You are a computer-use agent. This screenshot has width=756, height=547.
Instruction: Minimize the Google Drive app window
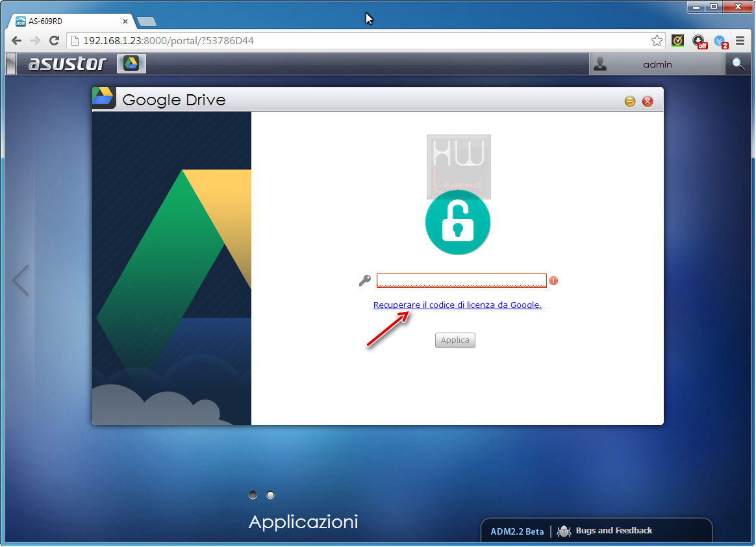pos(630,101)
